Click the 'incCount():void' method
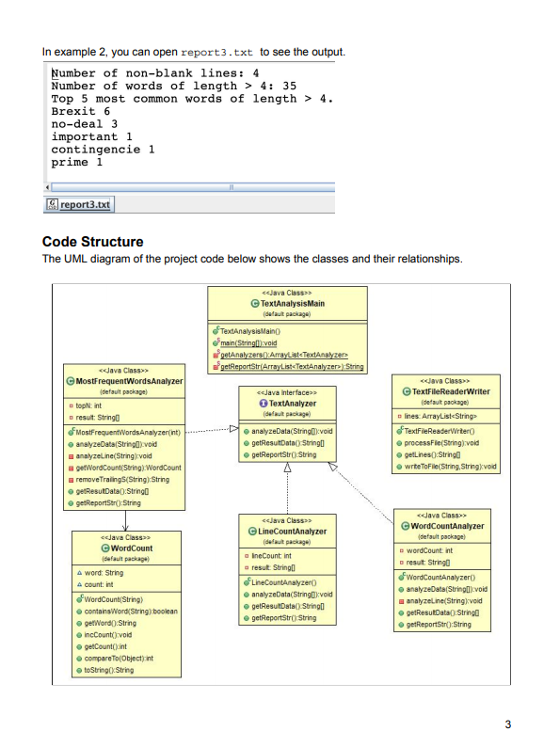 [104, 635]
